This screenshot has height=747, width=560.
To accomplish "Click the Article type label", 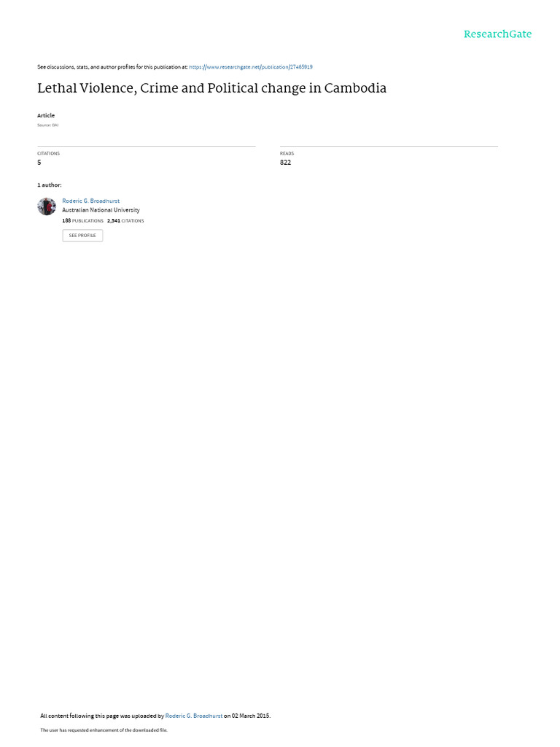I will click(46, 115).
